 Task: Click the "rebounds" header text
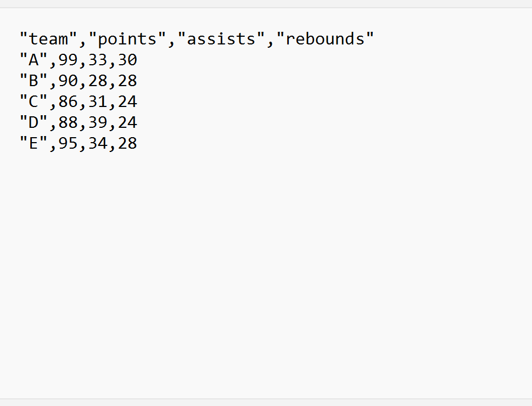[325, 38]
